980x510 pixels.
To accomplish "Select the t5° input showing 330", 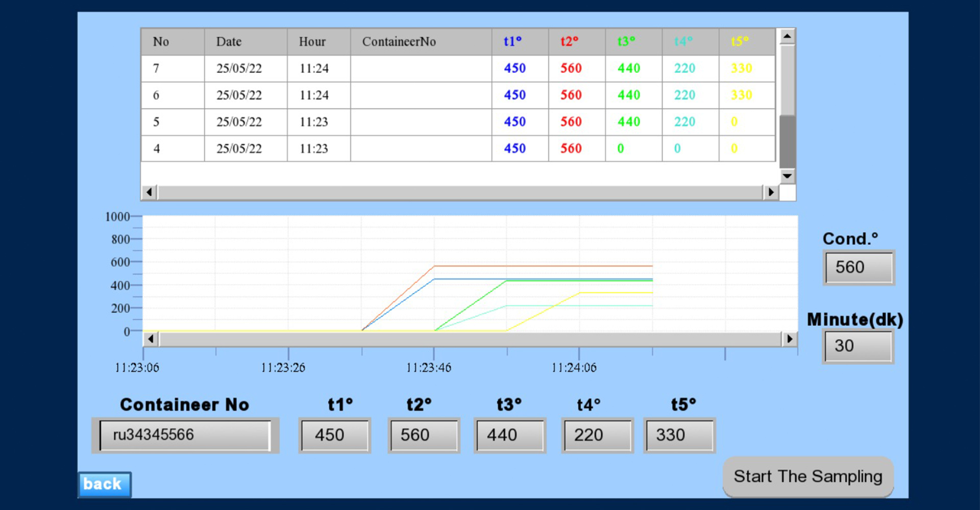I will (679, 435).
